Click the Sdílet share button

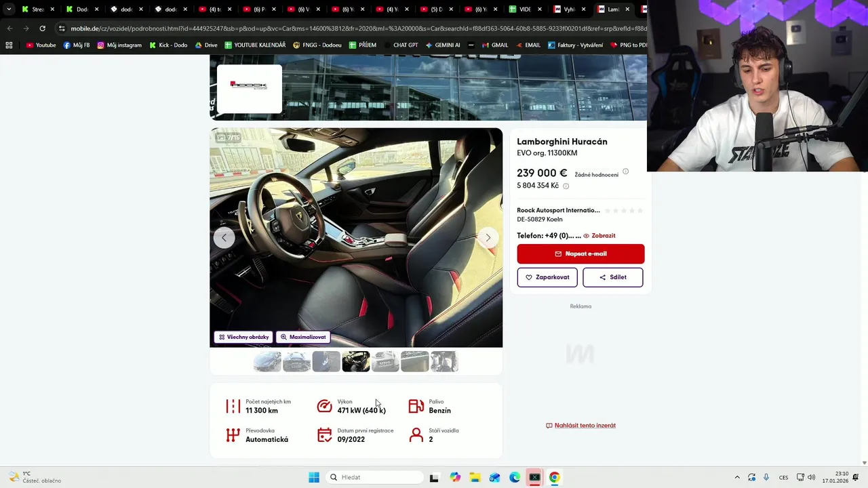pyautogui.click(x=612, y=277)
